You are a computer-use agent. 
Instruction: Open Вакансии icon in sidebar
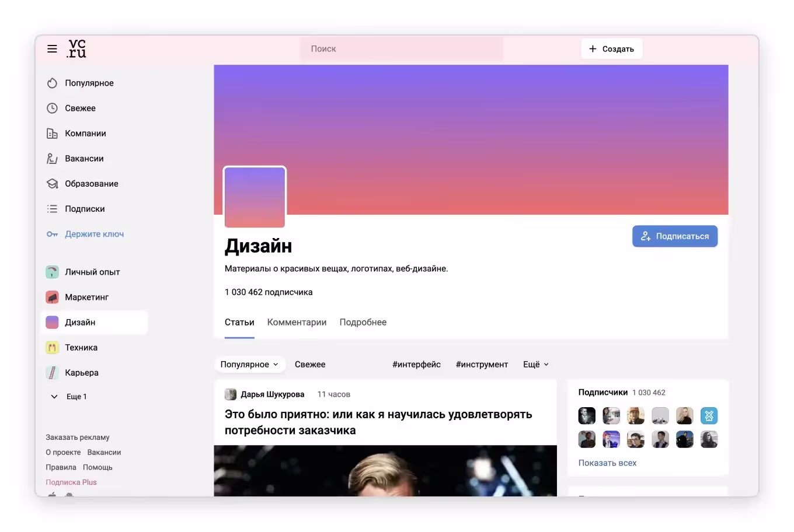[x=52, y=158]
